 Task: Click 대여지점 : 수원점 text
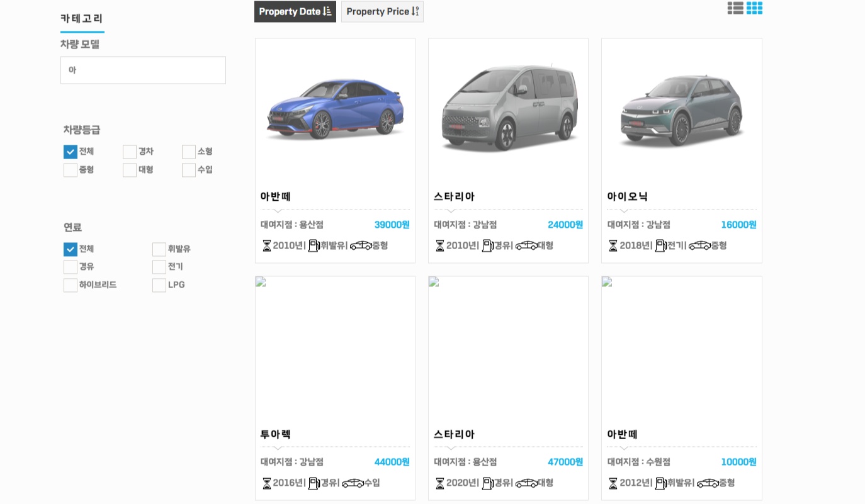[638, 462]
